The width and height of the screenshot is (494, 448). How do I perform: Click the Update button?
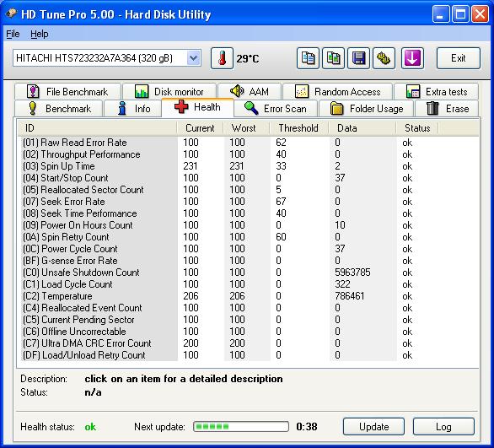click(x=373, y=427)
